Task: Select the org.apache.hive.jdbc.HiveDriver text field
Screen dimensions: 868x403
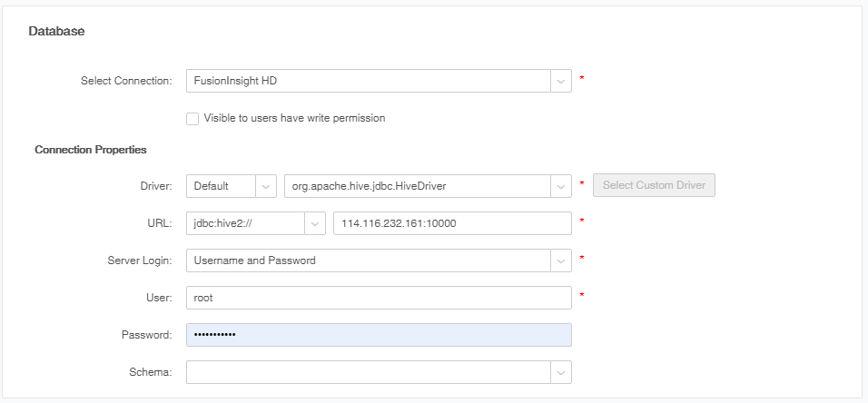Action: coord(418,186)
